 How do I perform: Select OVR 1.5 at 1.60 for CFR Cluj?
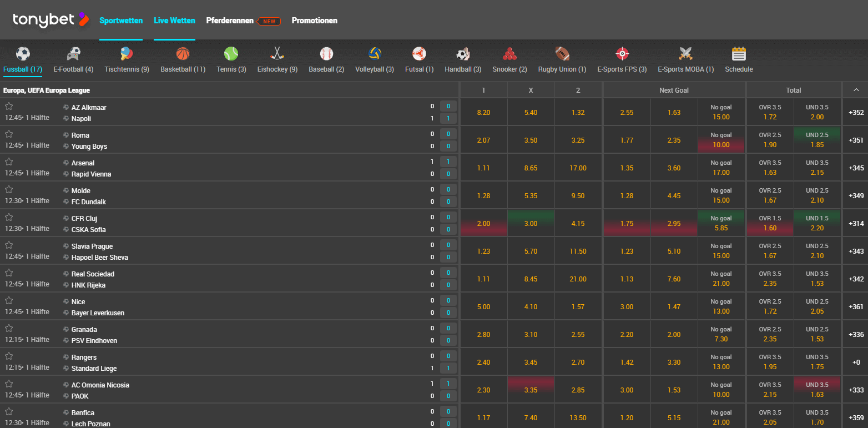[x=770, y=223]
